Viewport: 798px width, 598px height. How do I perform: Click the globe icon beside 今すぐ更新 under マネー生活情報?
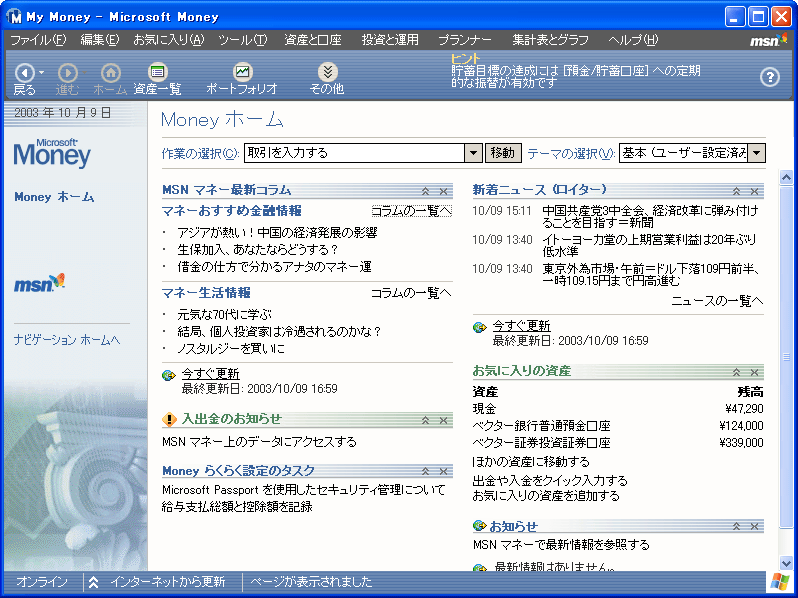coord(168,376)
